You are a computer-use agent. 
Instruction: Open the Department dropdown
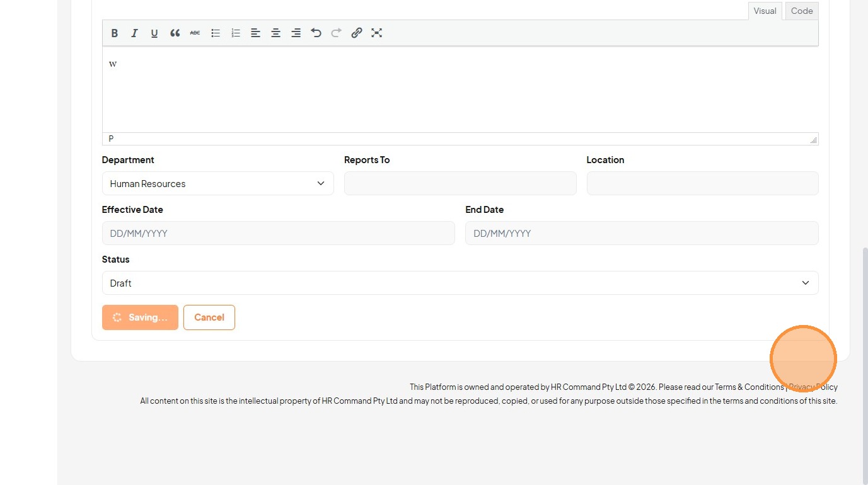pos(217,183)
